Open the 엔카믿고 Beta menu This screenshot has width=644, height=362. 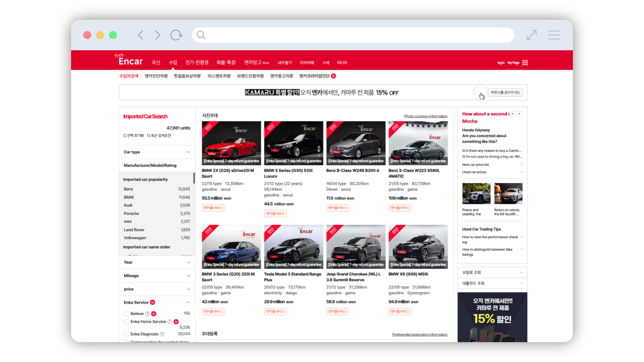tap(256, 62)
